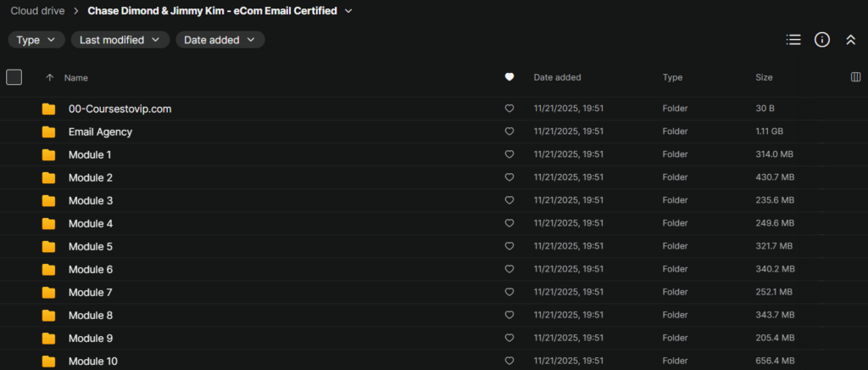Click the column settings icon in header

[x=855, y=77]
